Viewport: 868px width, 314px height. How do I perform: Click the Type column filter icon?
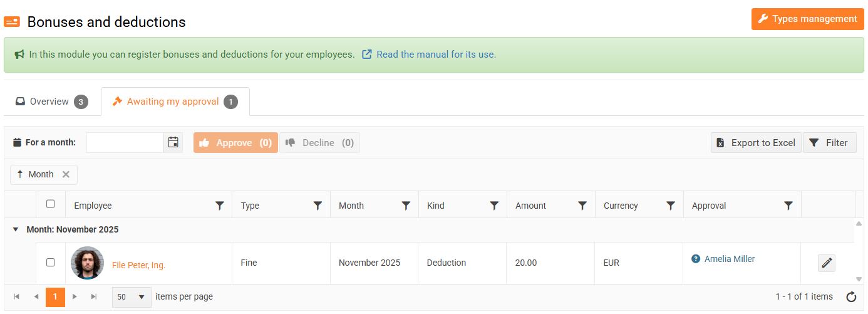click(318, 206)
